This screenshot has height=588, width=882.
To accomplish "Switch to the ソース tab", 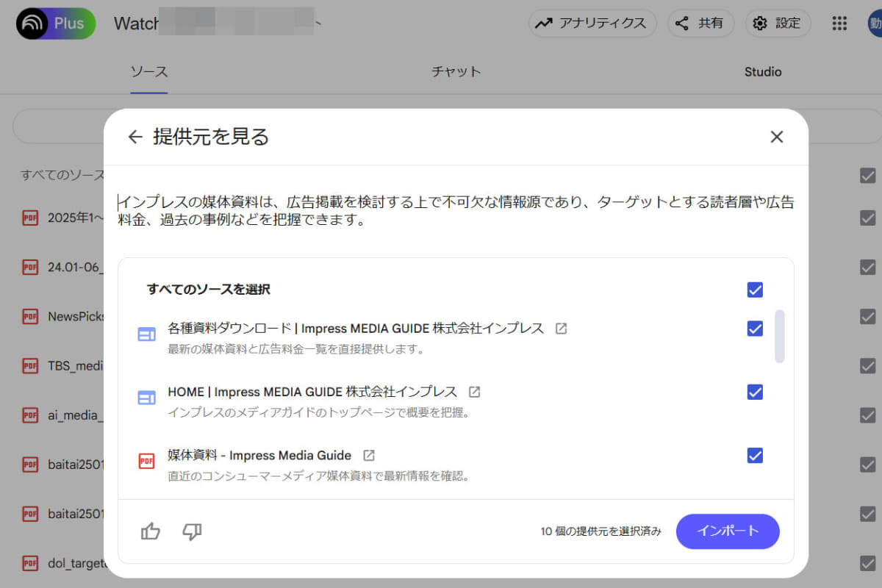I will click(149, 72).
